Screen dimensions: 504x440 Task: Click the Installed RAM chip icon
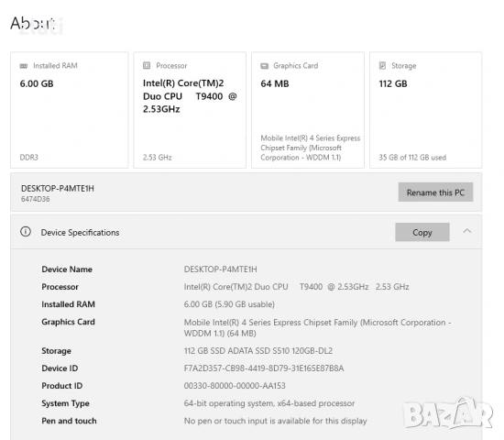tap(24, 66)
